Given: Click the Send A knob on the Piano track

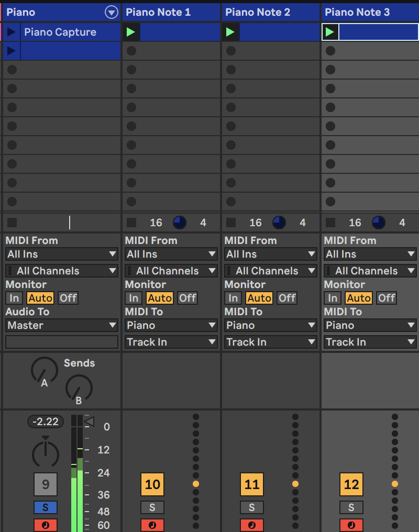Looking at the screenshot, I should pos(45,371).
